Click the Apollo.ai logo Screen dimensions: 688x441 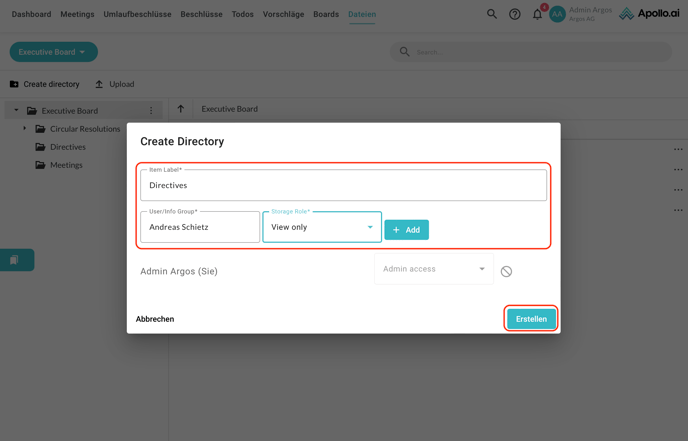pos(648,14)
